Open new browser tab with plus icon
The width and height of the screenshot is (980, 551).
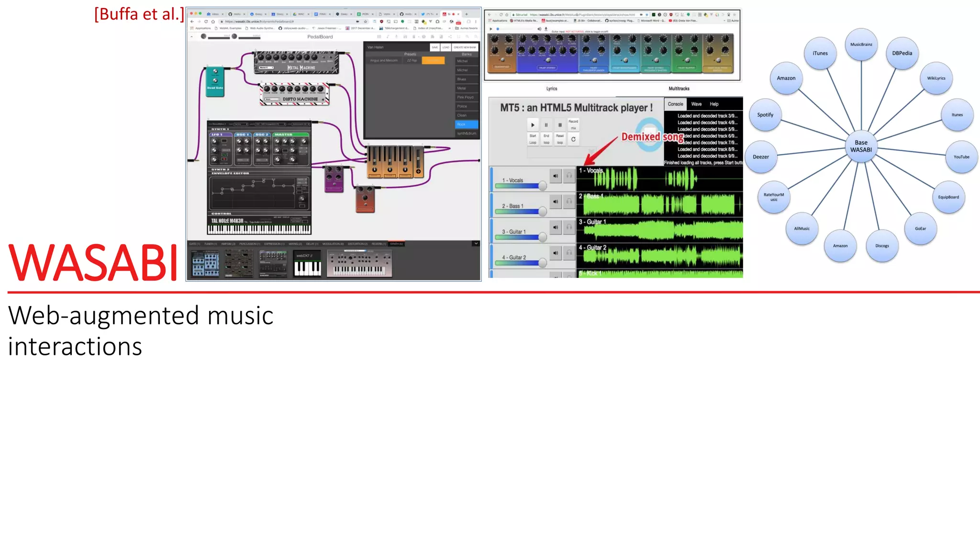point(467,14)
